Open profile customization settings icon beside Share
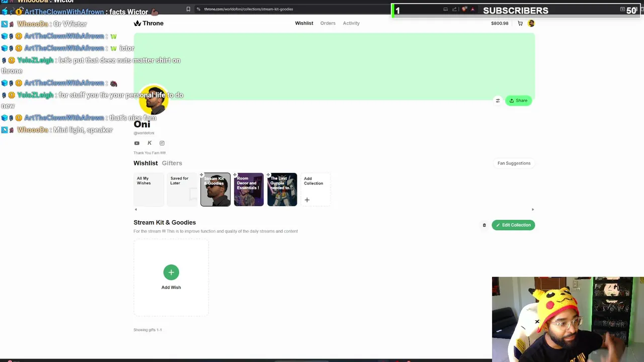The image size is (644, 362). click(498, 101)
